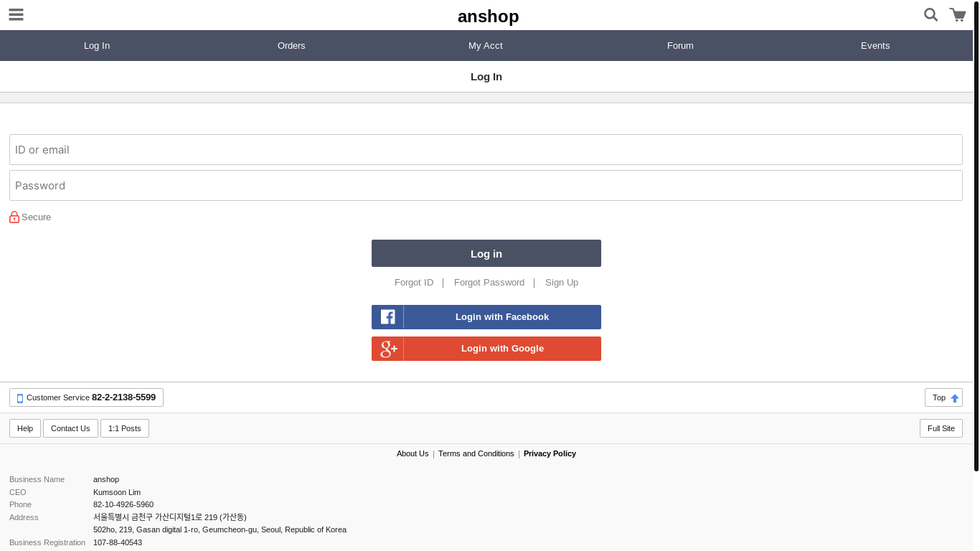The width and height of the screenshot is (980, 551).
Task: Open the Events nav tab
Action: [x=875, y=45]
